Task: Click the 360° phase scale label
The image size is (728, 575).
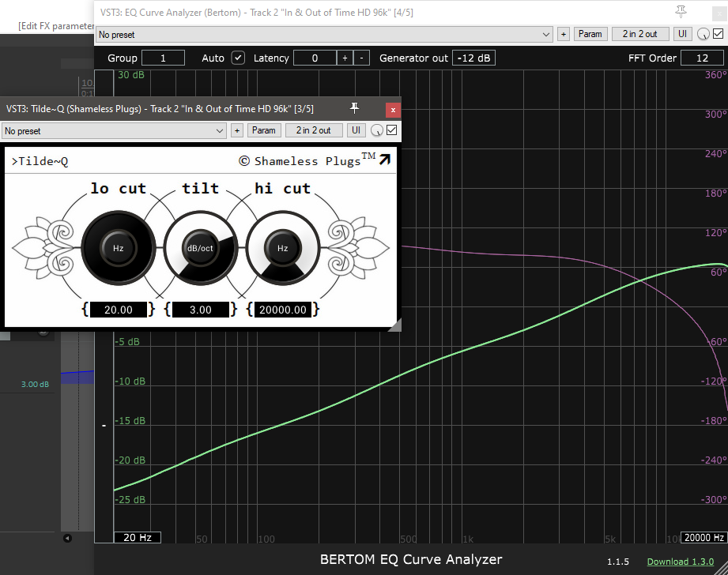Action: 715,75
